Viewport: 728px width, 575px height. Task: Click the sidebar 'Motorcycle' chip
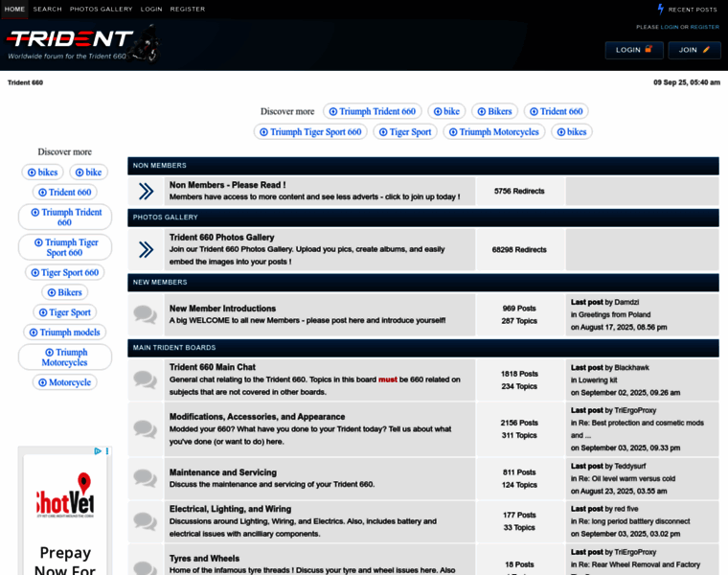64,382
